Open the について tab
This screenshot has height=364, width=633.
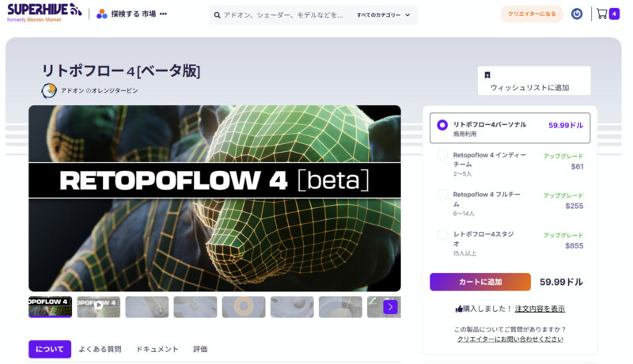coord(50,349)
